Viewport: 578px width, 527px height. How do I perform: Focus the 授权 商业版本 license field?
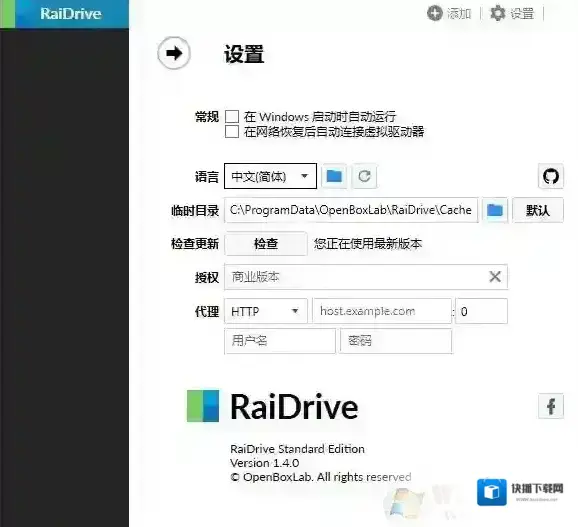tap(366, 276)
